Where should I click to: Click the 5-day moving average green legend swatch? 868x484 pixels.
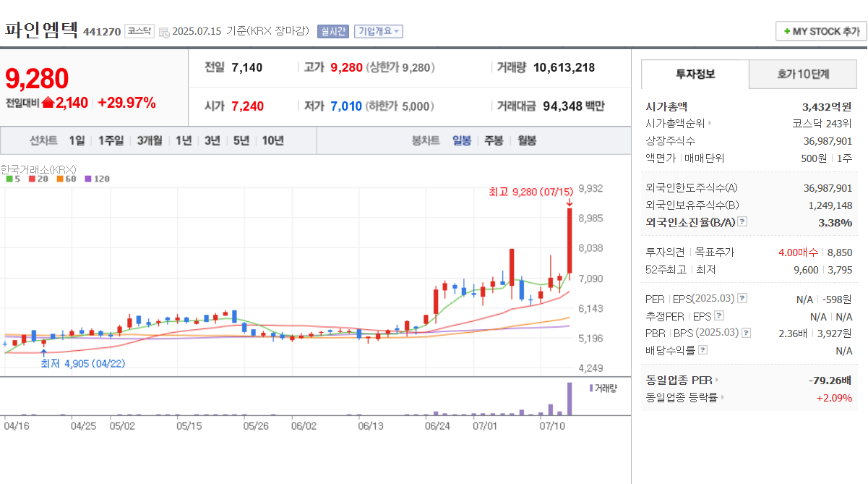[9, 178]
